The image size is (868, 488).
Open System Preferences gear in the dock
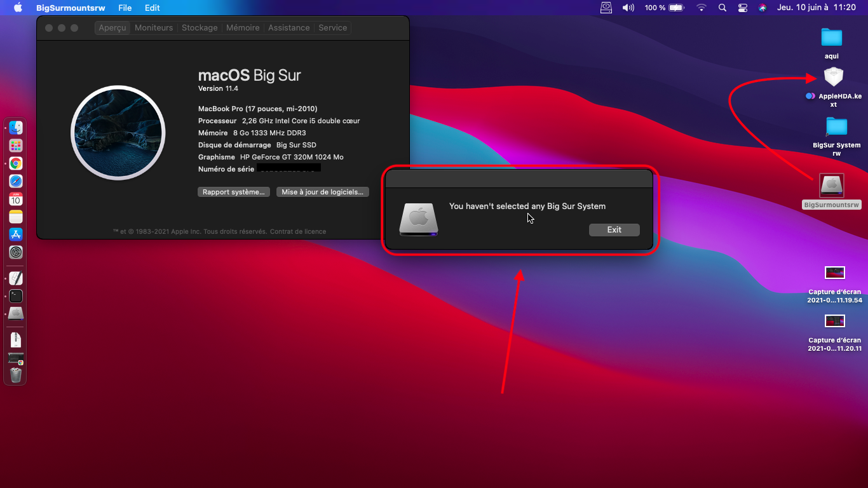point(16,252)
